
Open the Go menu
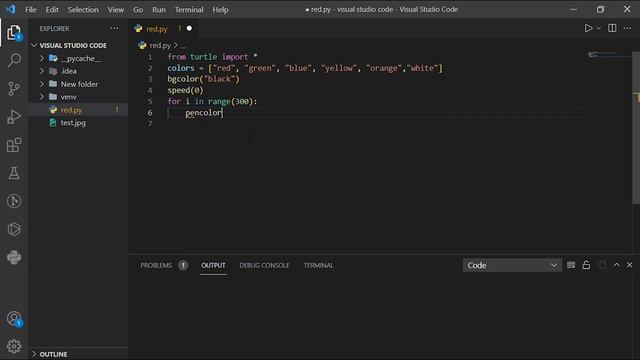138,9
